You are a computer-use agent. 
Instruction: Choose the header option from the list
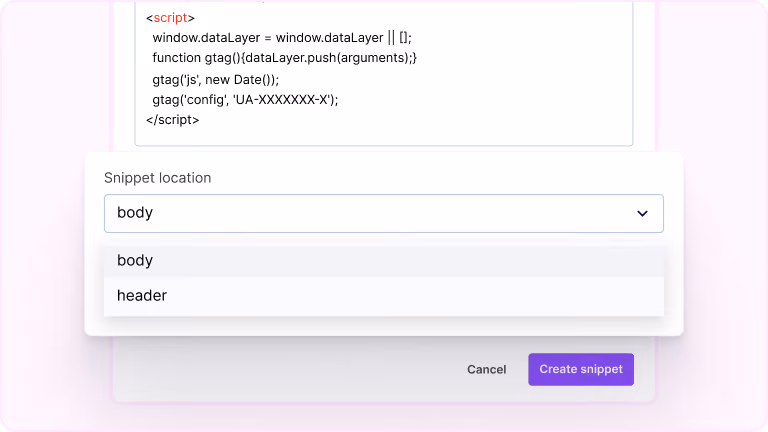(x=384, y=295)
